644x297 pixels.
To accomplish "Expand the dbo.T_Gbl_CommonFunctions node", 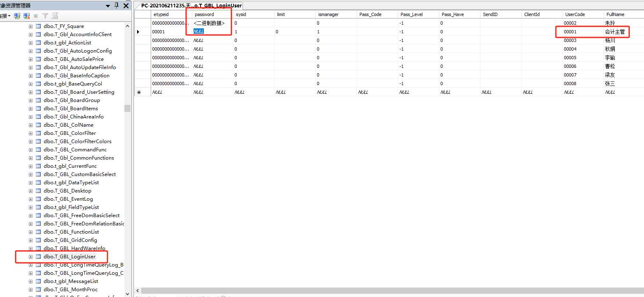I will coord(30,158).
